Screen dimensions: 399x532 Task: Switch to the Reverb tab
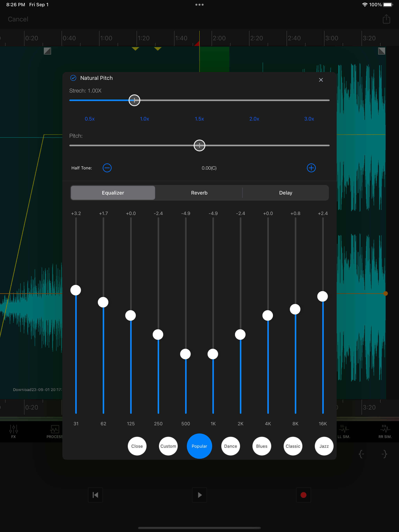(x=199, y=193)
